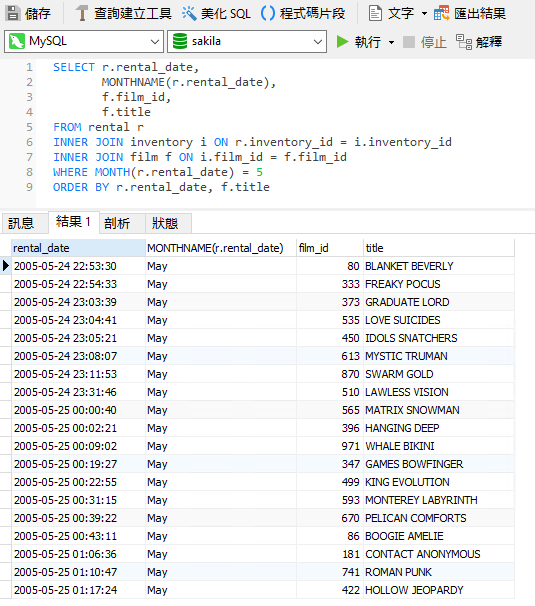
Task: Click the 執行 Execute label
Action: 368,42
